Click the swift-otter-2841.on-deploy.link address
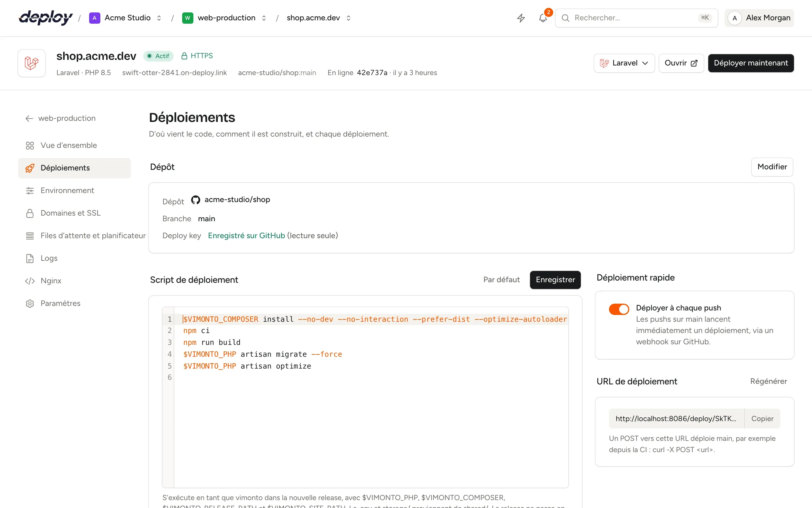Screen dimensions: 812x508 (175, 73)
